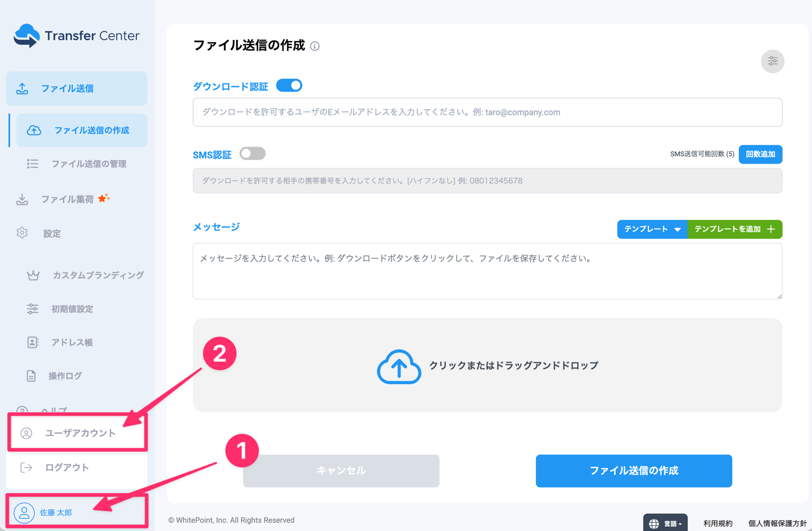This screenshot has width=812, height=531.
Task: Open the テンプレート dropdown
Action: (652, 229)
